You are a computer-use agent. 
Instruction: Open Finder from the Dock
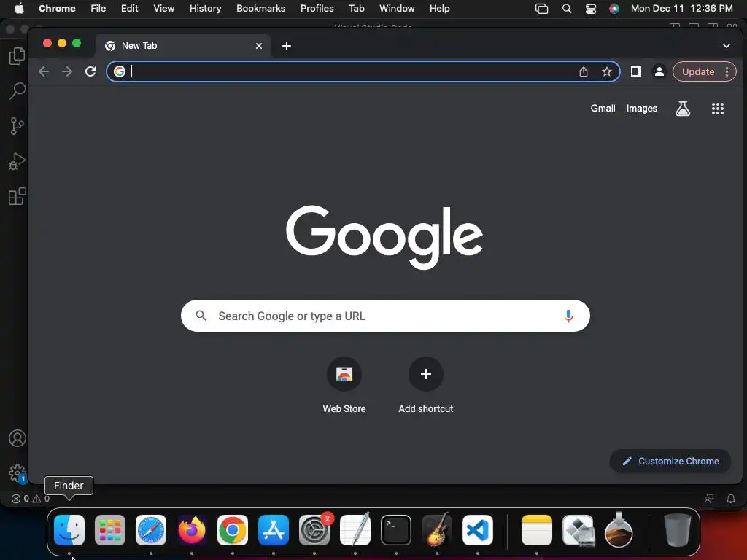[x=69, y=530]
